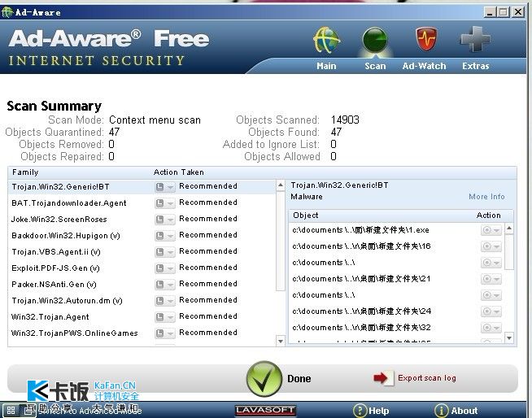The image size is (532, 418).
Task: Click object list scrollbar up arrow
Action: 509,229
